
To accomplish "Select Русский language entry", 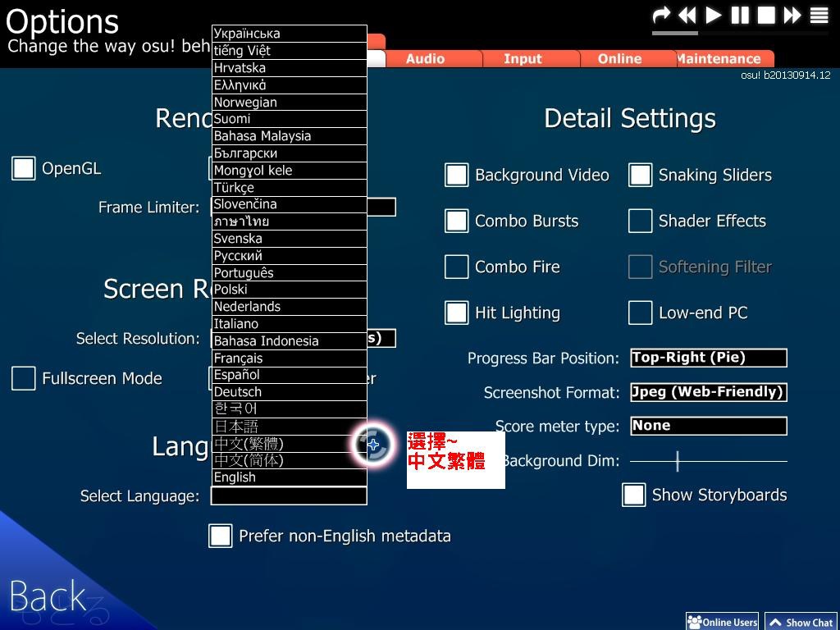I will (290, 256).
